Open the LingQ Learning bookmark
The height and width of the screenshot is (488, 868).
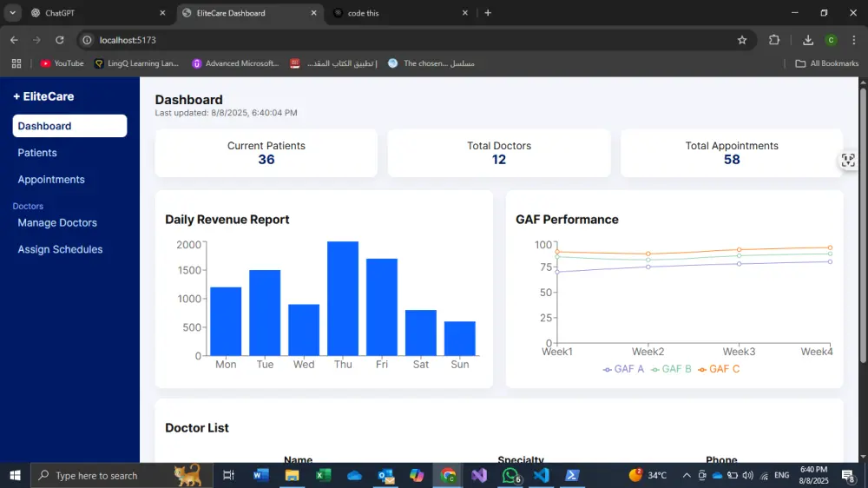tap(137, 63)
